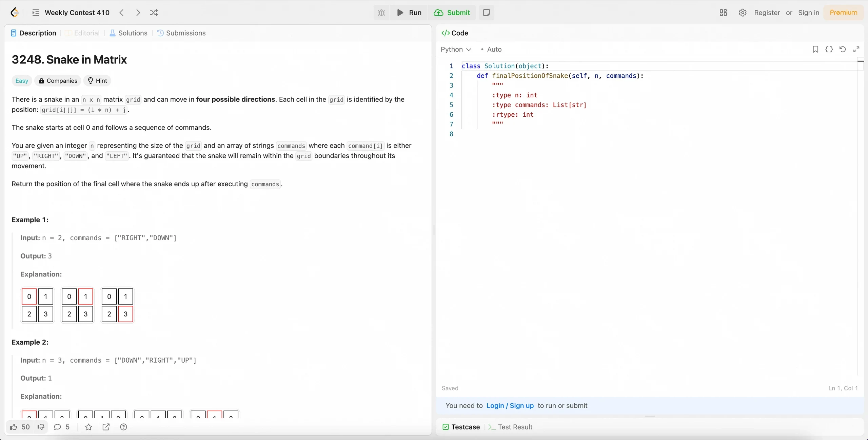The image size is (868, 440).
Task: Click the Premium button
Action: coord(843,13)
